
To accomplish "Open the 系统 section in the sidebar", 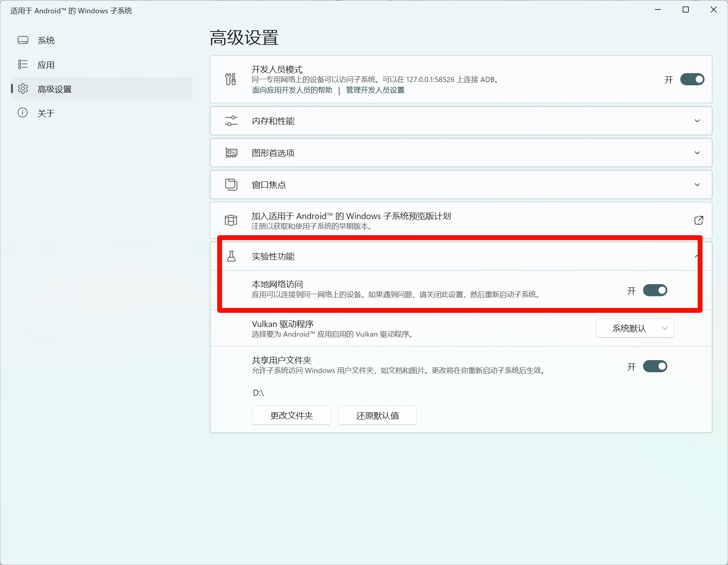I will pyautogui.click(x=102, y=40).
